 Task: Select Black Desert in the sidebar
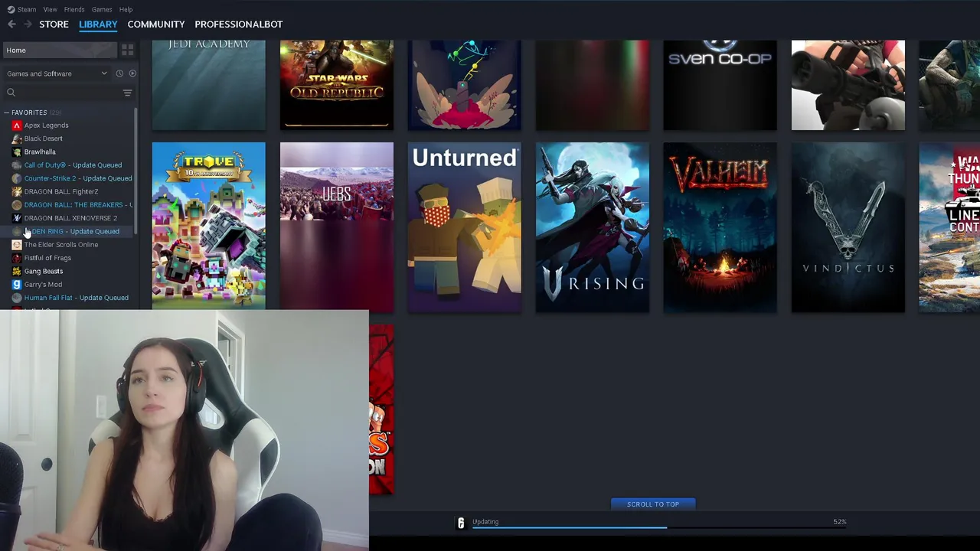[x=43, y=139]
